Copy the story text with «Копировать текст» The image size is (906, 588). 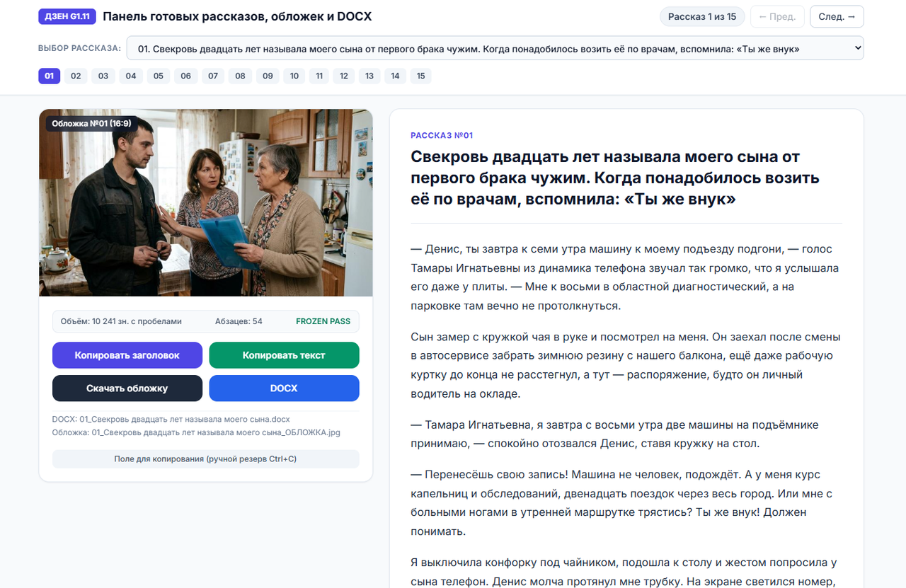click(x=284, y=355)
